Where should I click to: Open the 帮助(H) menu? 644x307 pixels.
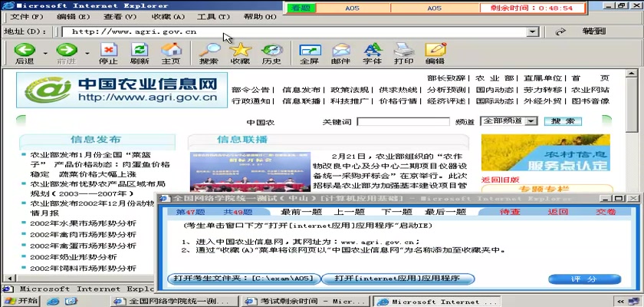pos(260,17)
